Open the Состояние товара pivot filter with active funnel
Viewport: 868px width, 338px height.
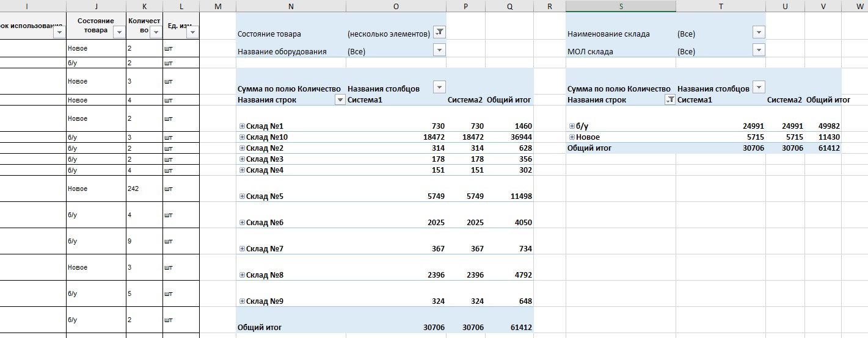point(439,34)
